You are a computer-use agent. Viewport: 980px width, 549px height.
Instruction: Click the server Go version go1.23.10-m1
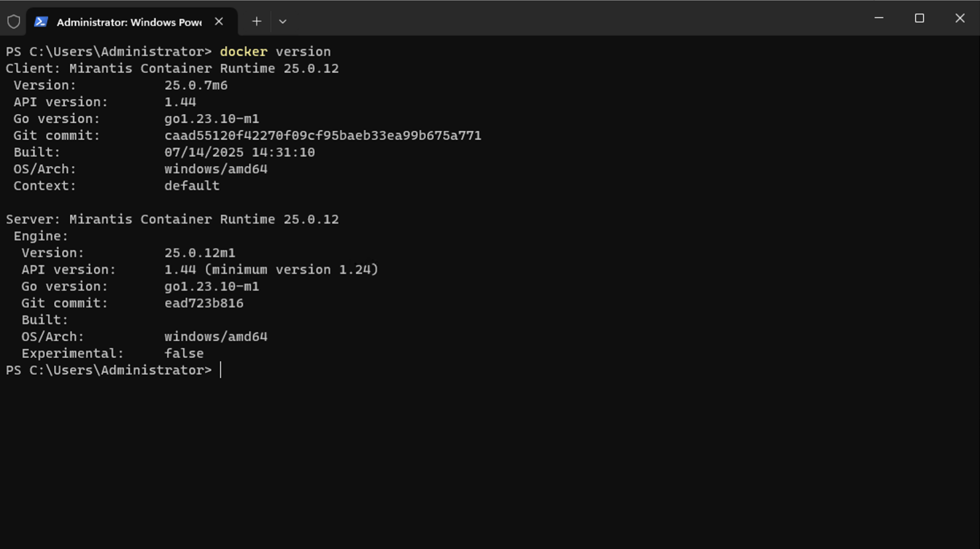pos(212,286)
